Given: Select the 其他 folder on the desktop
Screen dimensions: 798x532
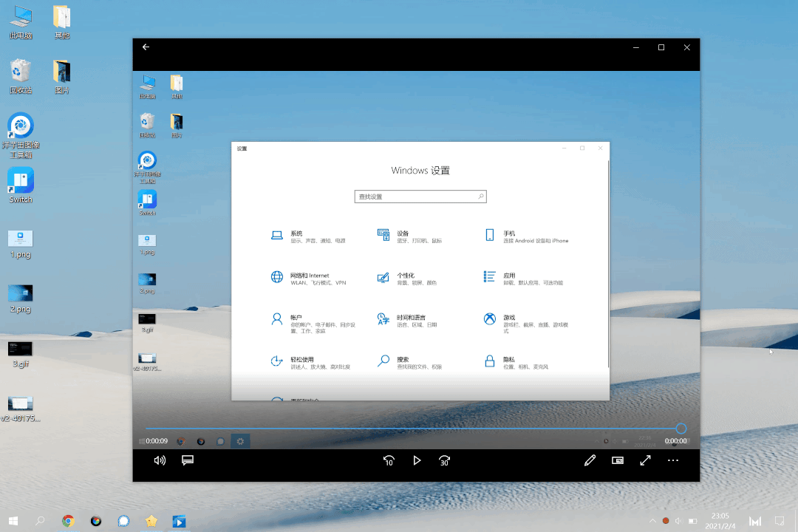Looking at the screenshot, I should (x=62, y=23).
